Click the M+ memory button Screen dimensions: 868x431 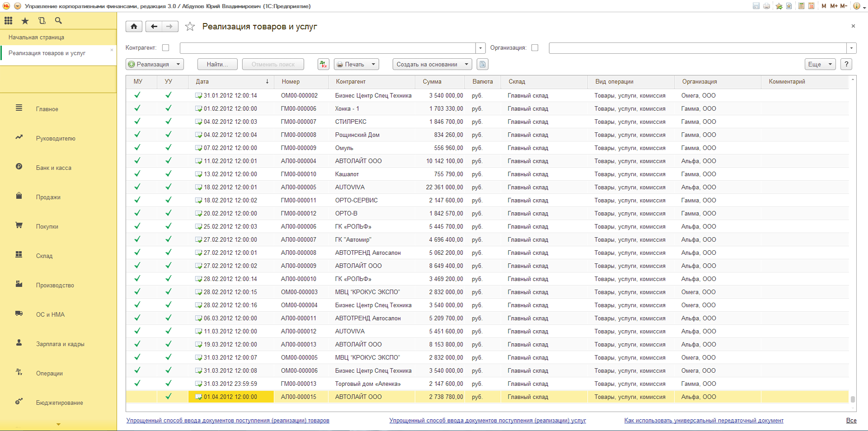point(834,6)
